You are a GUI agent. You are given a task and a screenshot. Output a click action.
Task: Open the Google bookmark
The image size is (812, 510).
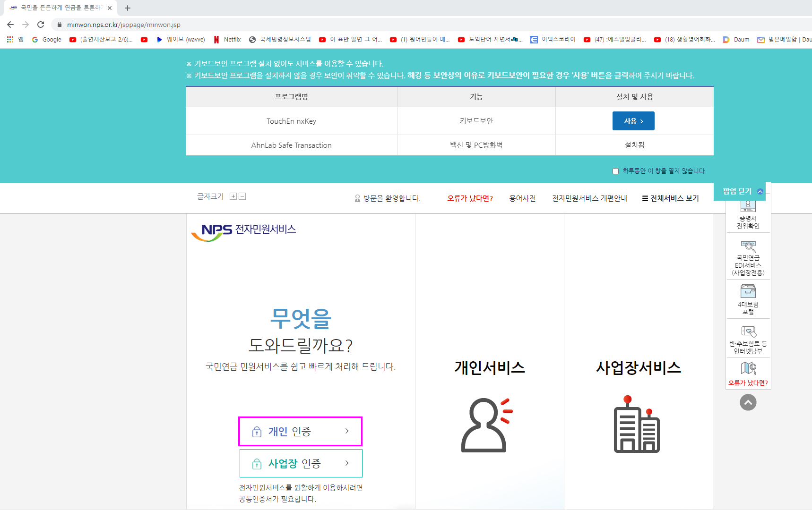point(47,40)
